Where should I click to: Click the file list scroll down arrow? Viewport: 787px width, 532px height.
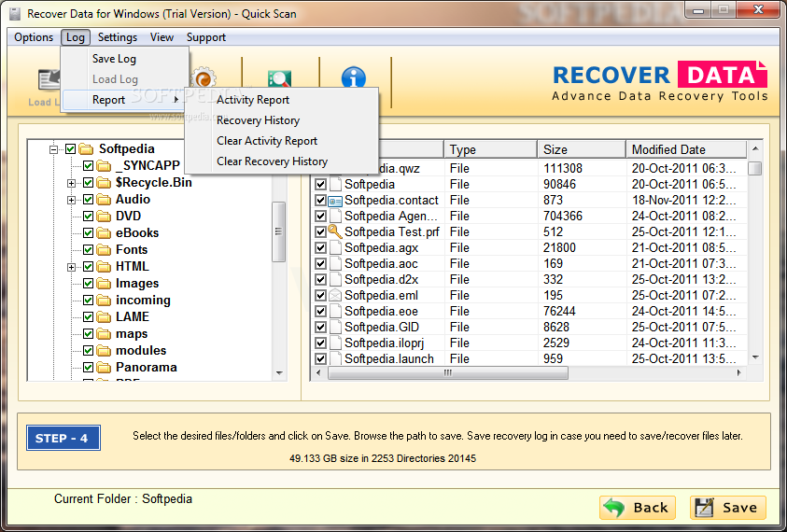[755, 357]
